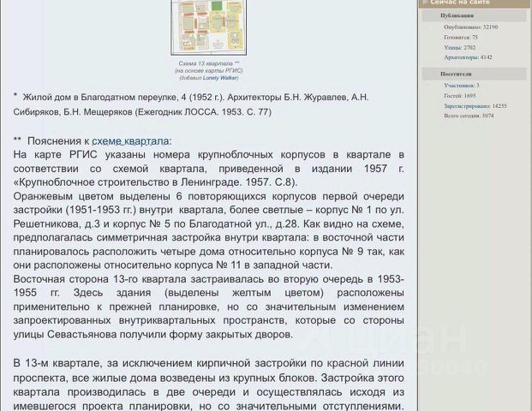Screen dimensions: 532x411
Task: Click 'Зарегистрировано: 14255' entry
Action: tap(475, 106)
